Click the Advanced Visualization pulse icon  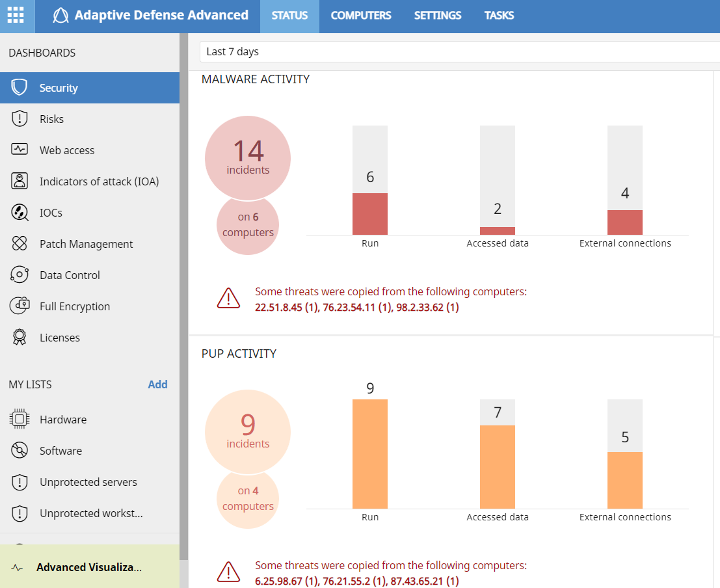[x=17, y=568]
